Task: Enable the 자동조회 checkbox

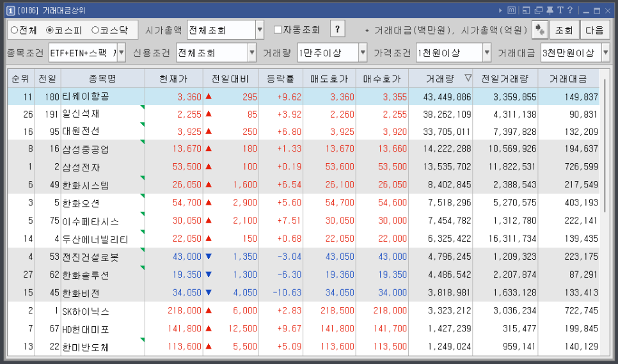Action: (278, 30)
